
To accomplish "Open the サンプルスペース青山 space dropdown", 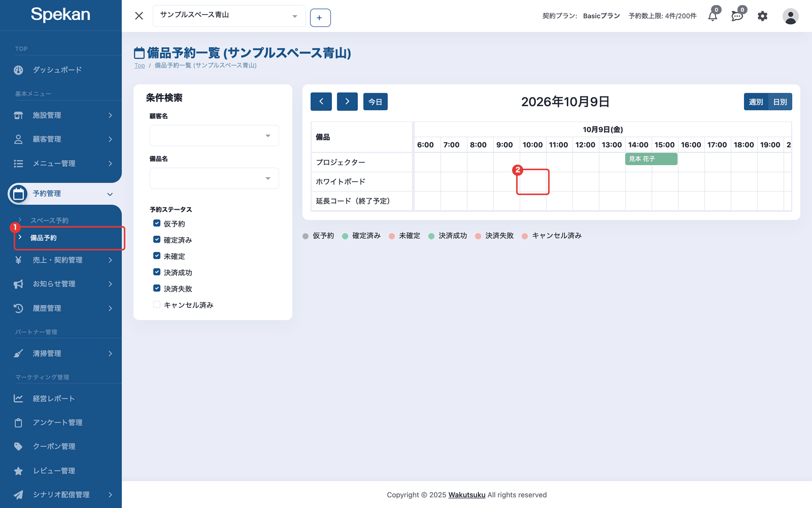I will pyautogui.click(x=229, y=16).
